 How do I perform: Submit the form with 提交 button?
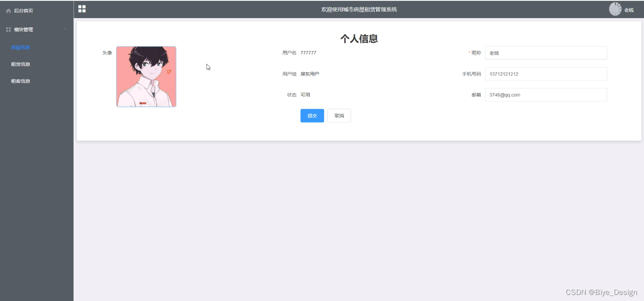click(312, 116)
